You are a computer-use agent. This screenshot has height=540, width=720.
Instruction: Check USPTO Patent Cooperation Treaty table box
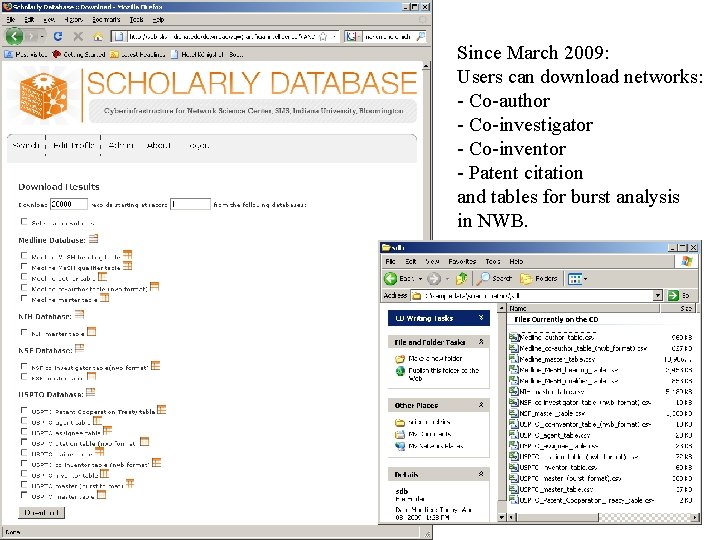[x=24, y=410]
